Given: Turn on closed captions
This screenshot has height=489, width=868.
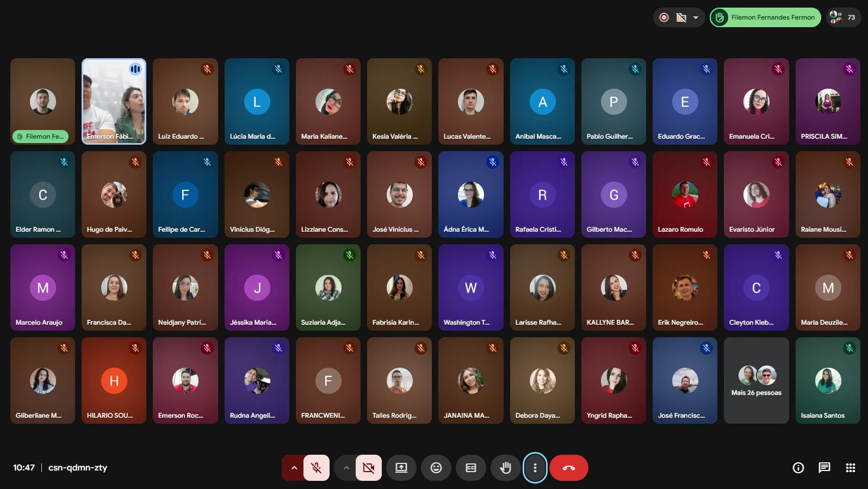Looking at the screenshot, I should tap(471, 468).
